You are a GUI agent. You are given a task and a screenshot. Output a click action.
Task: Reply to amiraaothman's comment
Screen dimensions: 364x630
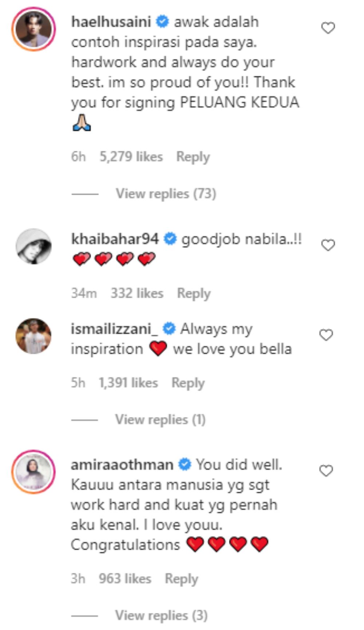click(x=181, y=579)
